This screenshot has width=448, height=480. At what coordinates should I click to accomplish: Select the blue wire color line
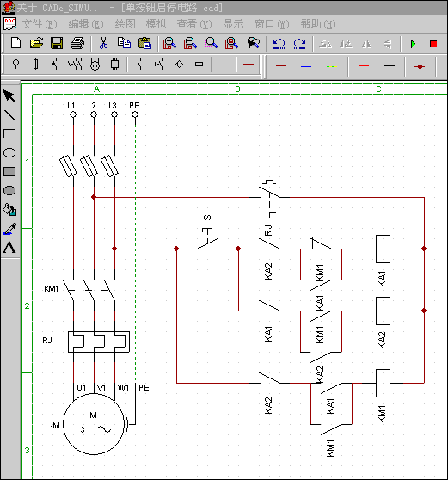click(x=306, y=66)
